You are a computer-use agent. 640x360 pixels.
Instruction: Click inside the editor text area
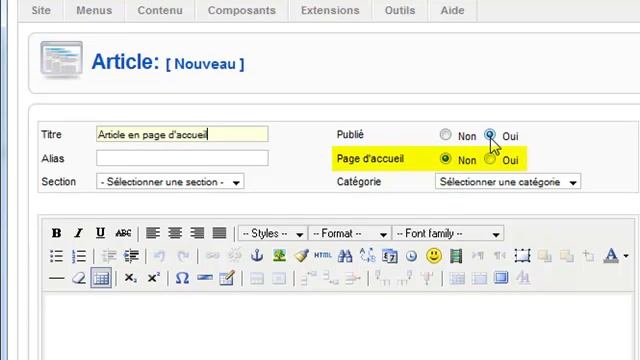[x=338, y=327]
